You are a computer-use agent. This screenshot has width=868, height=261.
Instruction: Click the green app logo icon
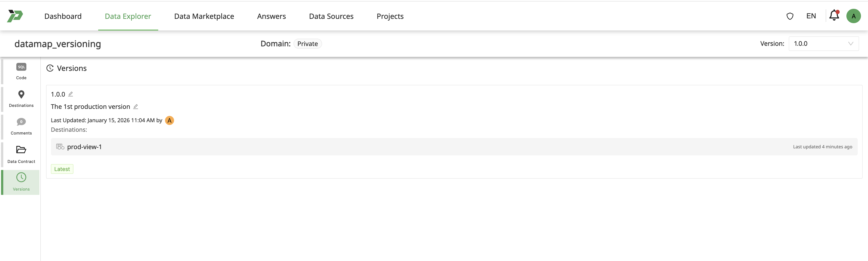point(15,16)
